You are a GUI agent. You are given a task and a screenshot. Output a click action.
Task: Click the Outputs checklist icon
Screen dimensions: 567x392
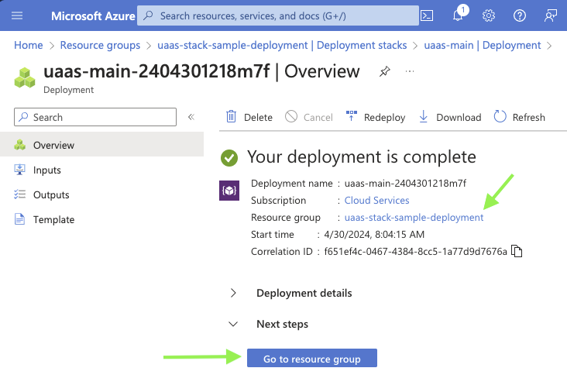(x=19, y=194)
